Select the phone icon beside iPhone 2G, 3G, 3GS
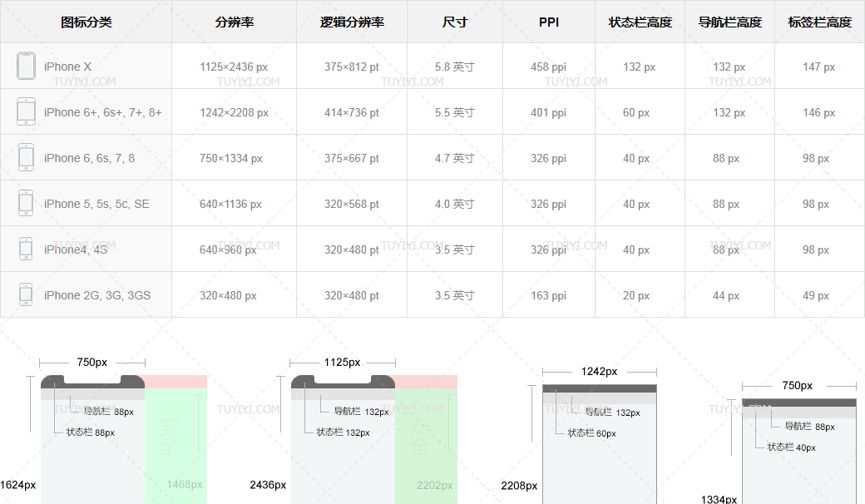Image resolution: width=865 pixels, height=504 pixels. coord(26,295)
